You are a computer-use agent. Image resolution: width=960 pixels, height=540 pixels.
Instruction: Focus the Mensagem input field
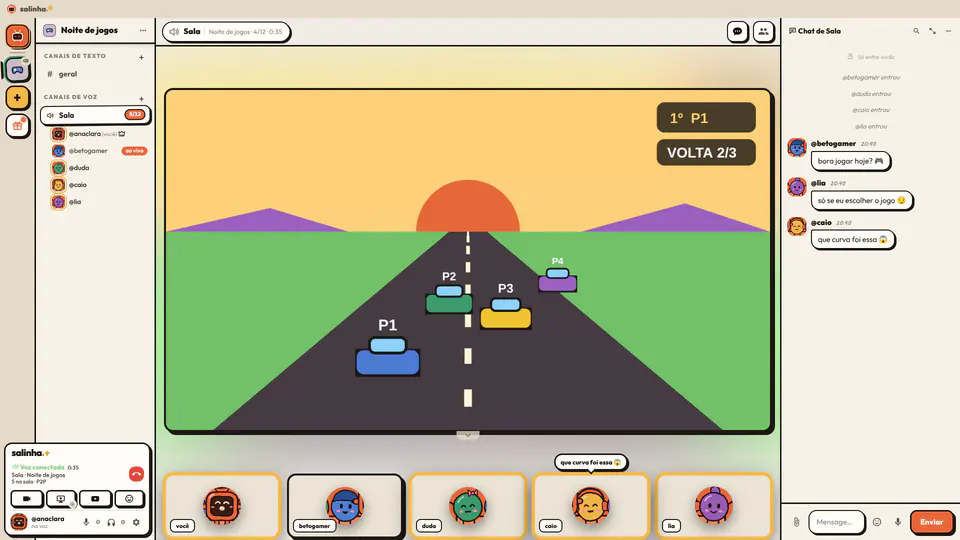836,522
